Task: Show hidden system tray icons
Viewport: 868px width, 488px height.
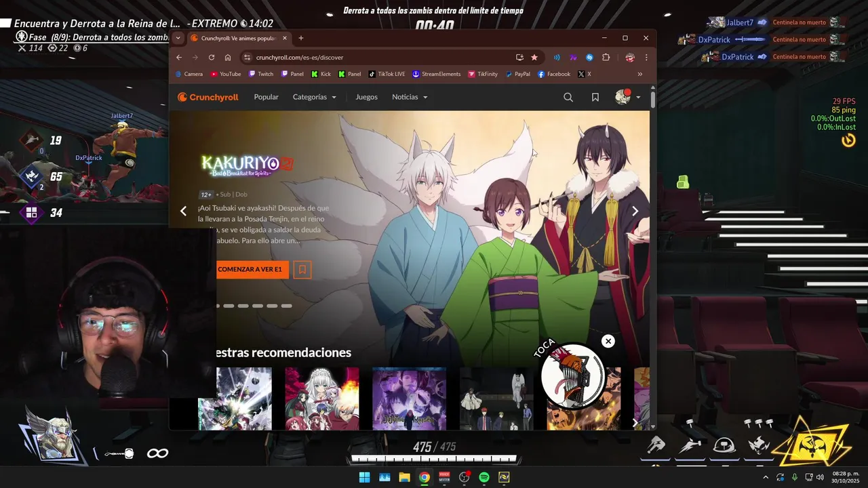Action: [x=766, y=477]
